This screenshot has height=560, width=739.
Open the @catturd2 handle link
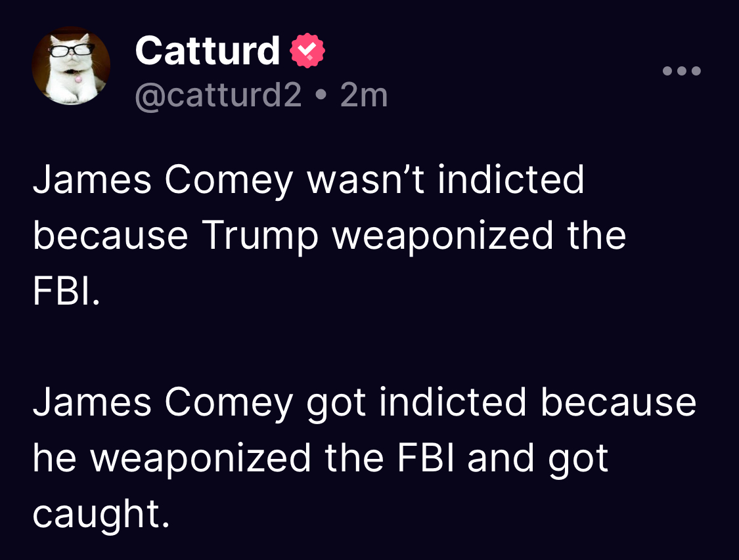[218, 96]
